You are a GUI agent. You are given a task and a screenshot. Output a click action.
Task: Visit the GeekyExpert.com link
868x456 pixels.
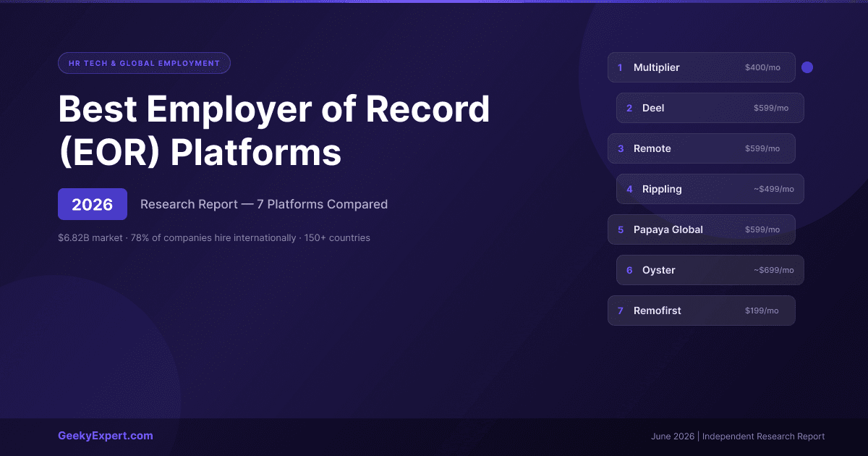106,436
